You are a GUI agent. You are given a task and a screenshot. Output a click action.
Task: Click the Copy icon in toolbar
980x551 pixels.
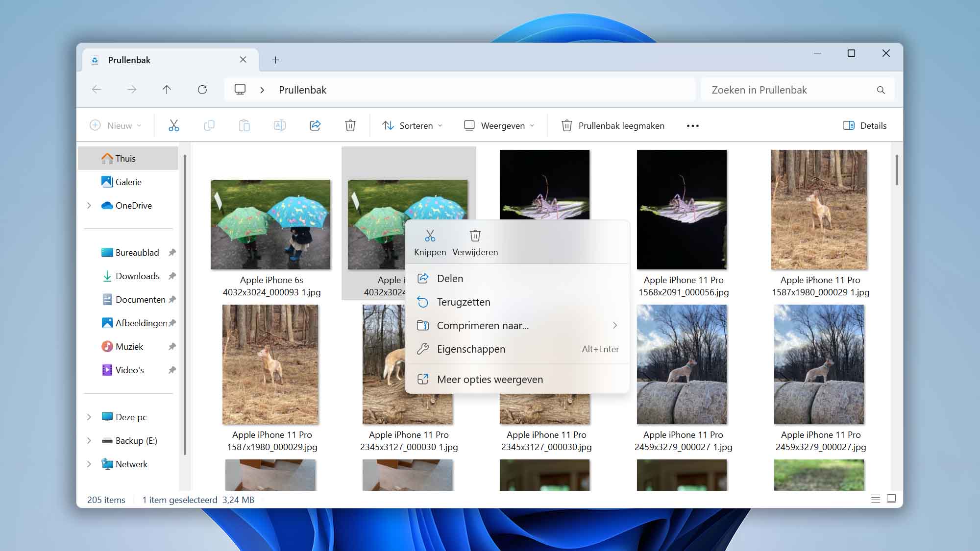[x=209, y=125]
